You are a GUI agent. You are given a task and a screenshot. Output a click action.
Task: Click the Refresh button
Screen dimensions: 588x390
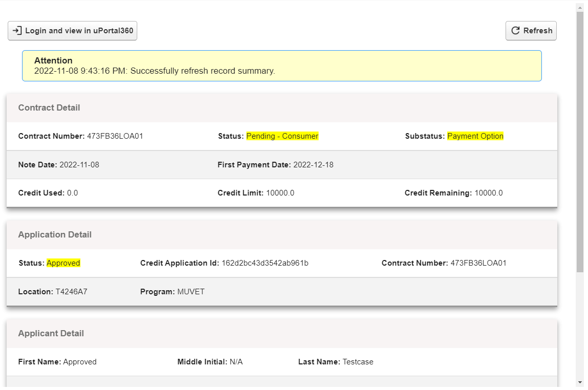[531, 31]
